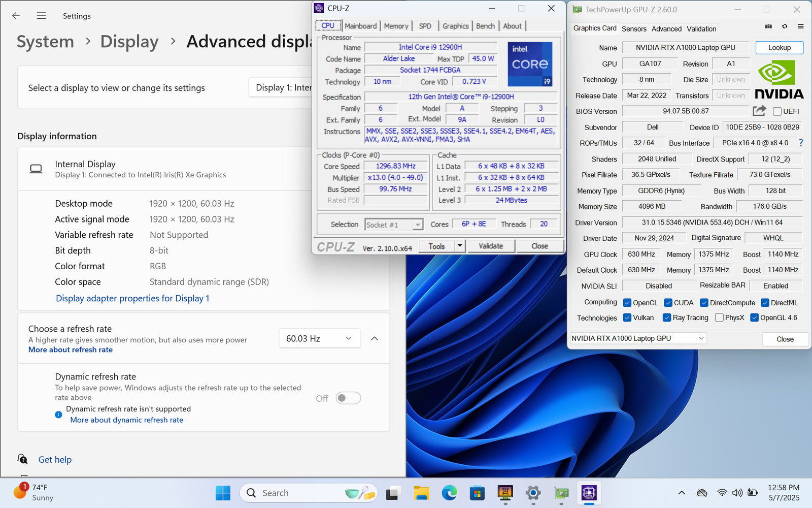This screenshot has height=508, width=812.
Task: Click OneDrive cloud tray icon
Action: [702, 493]
